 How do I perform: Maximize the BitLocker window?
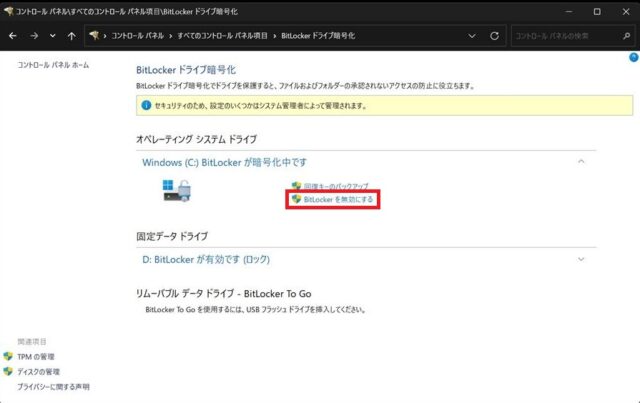[597, 11]
